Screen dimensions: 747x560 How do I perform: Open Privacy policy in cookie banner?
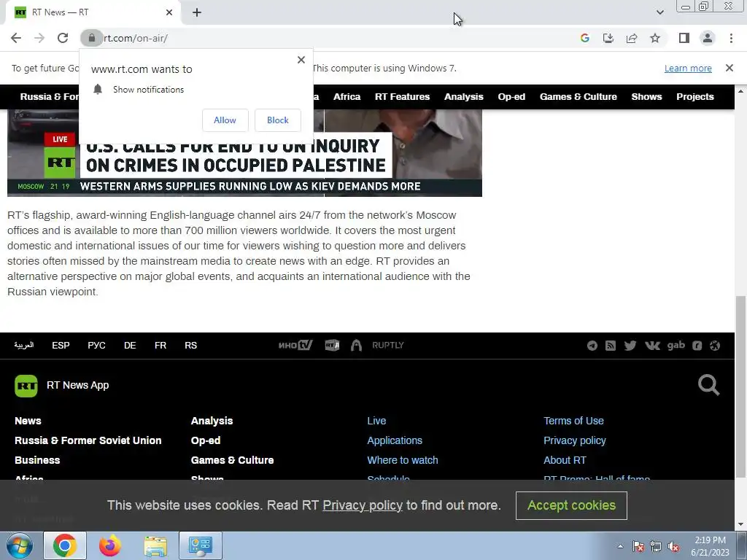(x=363, y=505)
